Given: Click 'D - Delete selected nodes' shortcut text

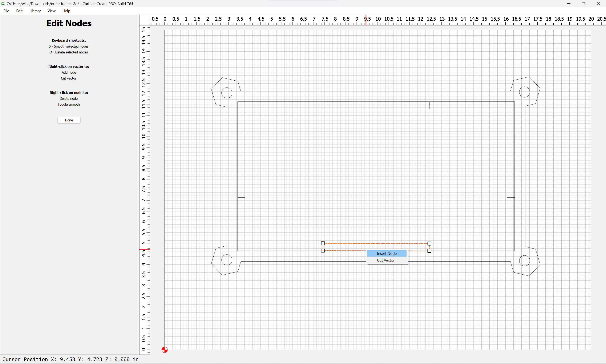Looking at the screenshot, I should (x=69, y=52).
